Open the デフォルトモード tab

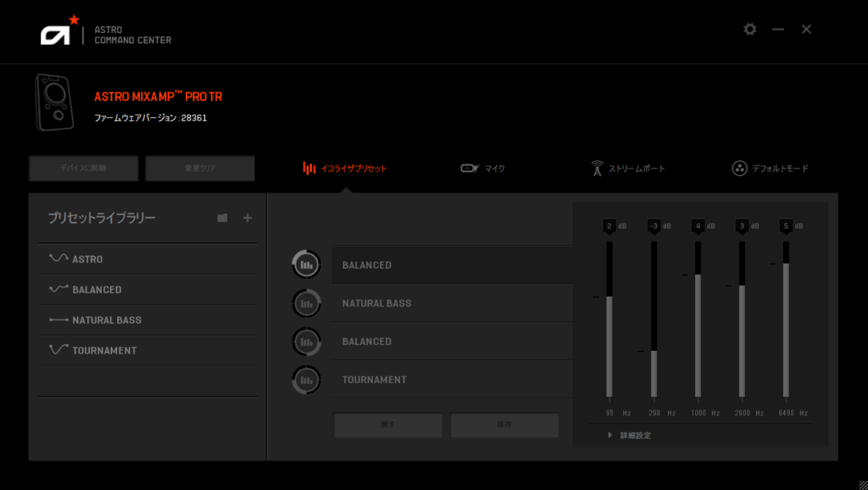pos(770,169)
